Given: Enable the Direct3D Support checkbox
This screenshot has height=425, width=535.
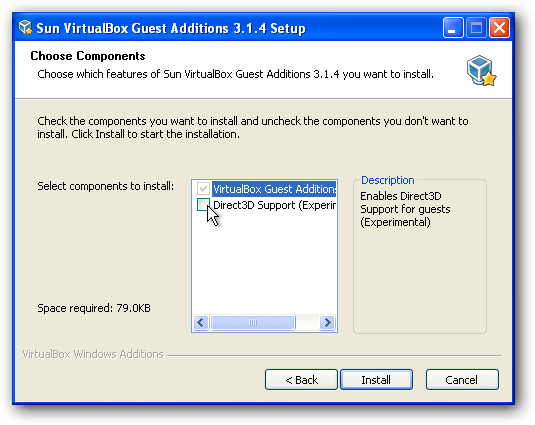Looking at the screenshot, I should pyautogui.click(x=203, y=205).
